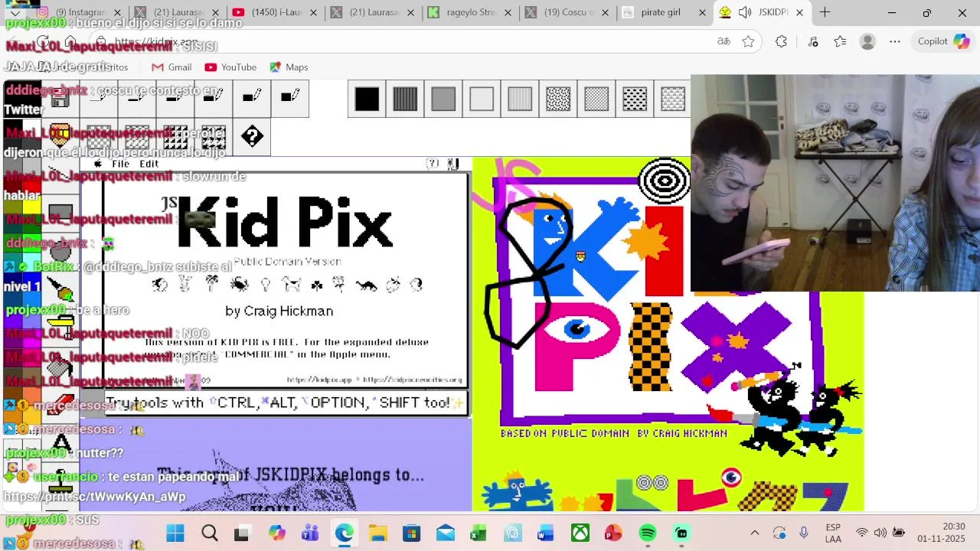The width and height of the screenshot is (980, 551).
Task: Select the rectangle tool in left toolbar
Action: point(60,213)
